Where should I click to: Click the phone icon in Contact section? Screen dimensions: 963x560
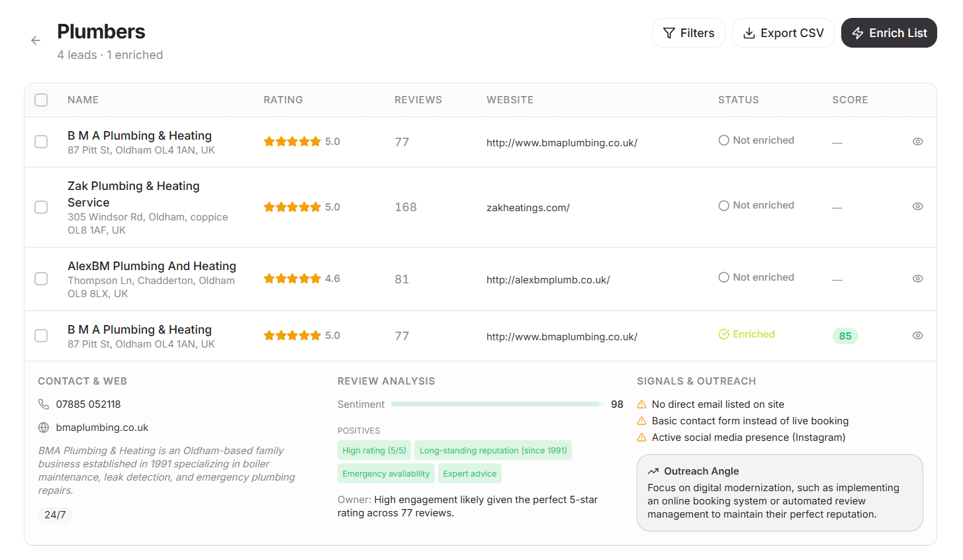point(44,404)
